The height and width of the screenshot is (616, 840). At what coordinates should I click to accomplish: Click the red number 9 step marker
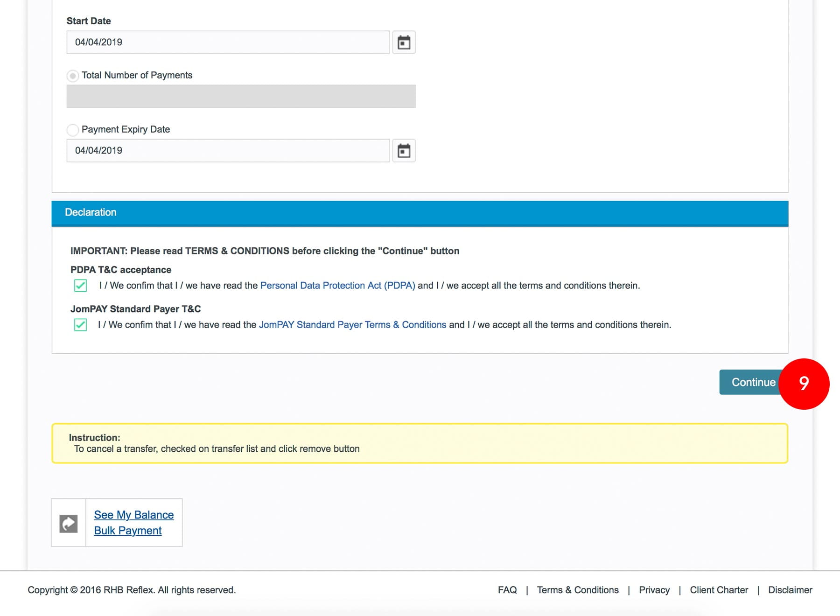804,384
